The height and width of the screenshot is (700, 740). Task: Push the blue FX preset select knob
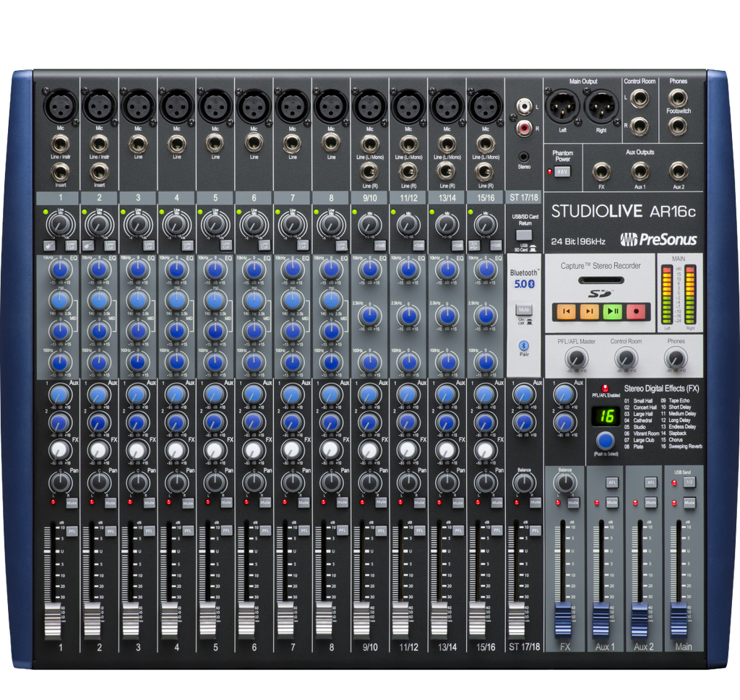point(605,441)
